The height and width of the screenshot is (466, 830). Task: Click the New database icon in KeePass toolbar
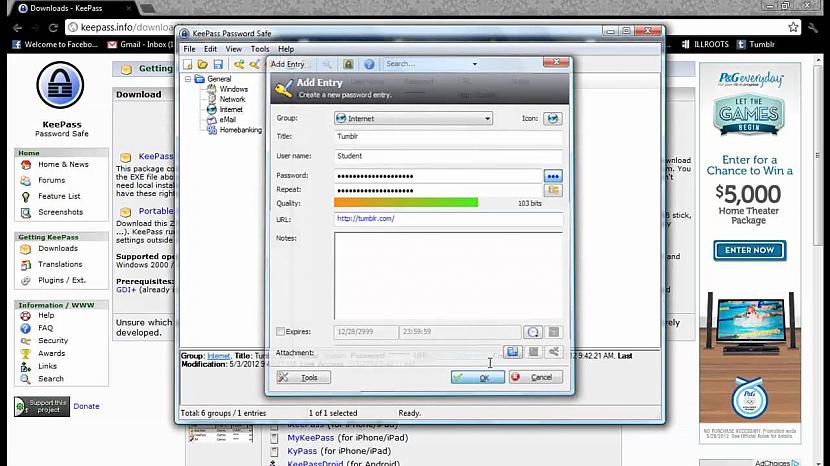tap(188, 65)
